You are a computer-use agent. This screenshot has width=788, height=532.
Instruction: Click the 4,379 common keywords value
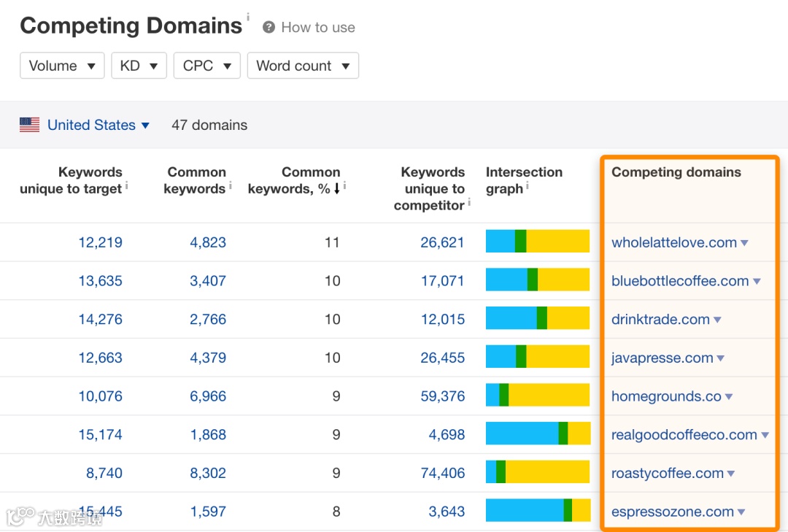pyautogui.click(x=208, y=358)
